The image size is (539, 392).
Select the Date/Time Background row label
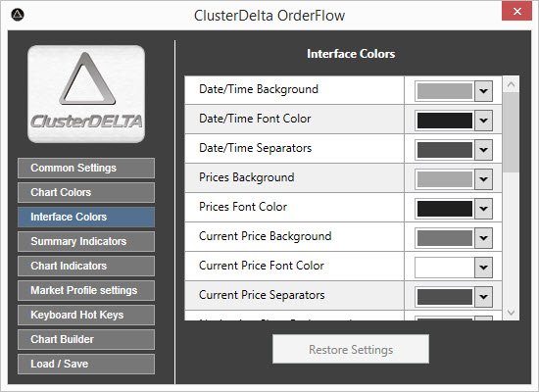click(259, 89)
